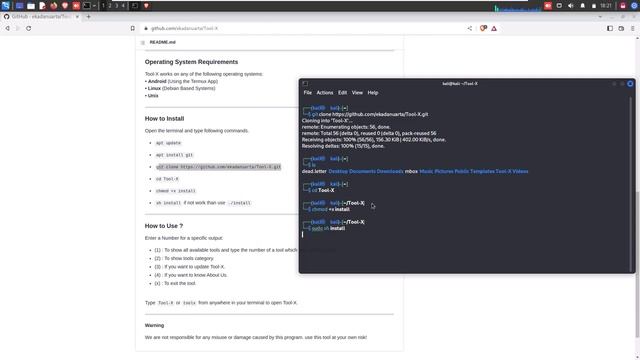Screen dimensions: 640x360
Task: Toggle the browser sidebar panel icon
Action: (610, 29)
